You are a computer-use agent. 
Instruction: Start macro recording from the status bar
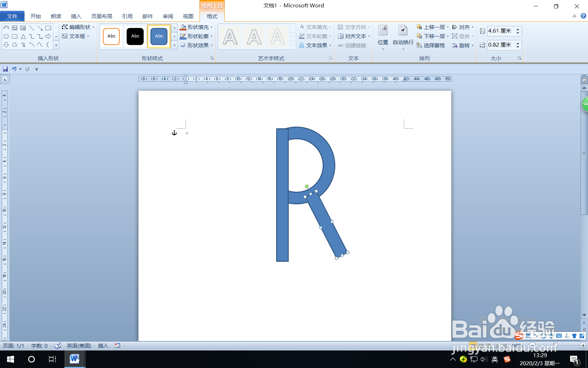point(117,346)
